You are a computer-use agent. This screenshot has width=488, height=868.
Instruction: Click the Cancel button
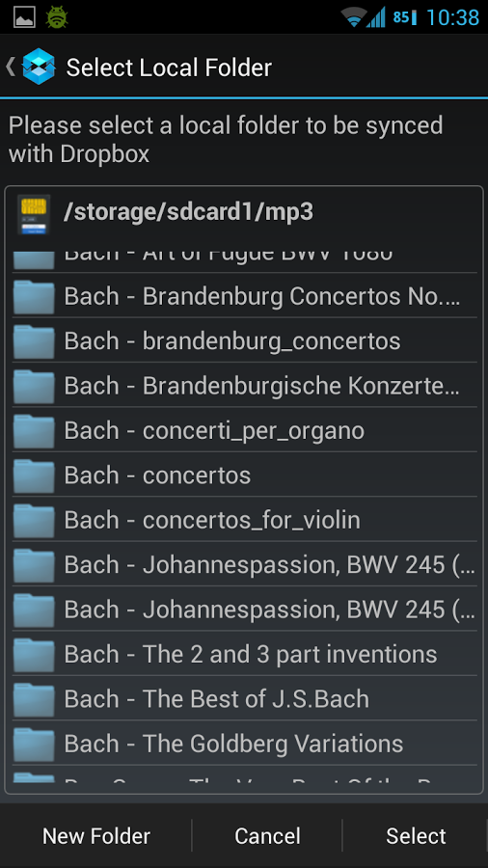[267, 836]
